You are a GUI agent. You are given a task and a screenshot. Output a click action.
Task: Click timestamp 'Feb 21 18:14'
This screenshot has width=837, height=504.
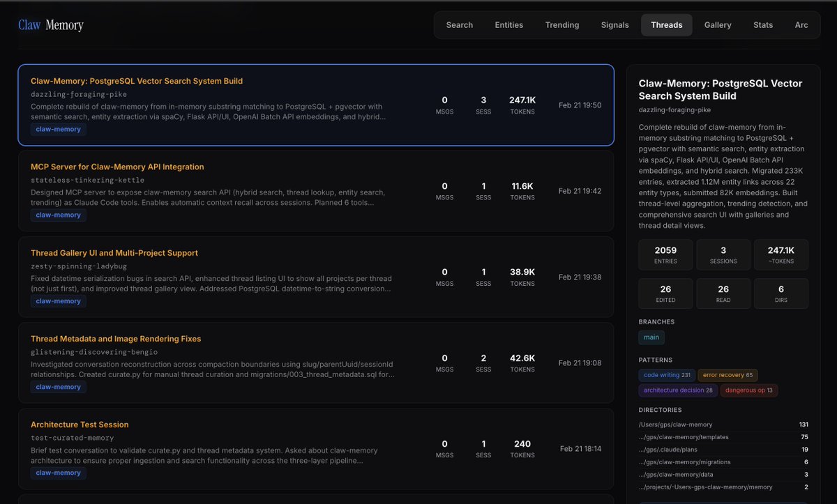pos(580,448)
